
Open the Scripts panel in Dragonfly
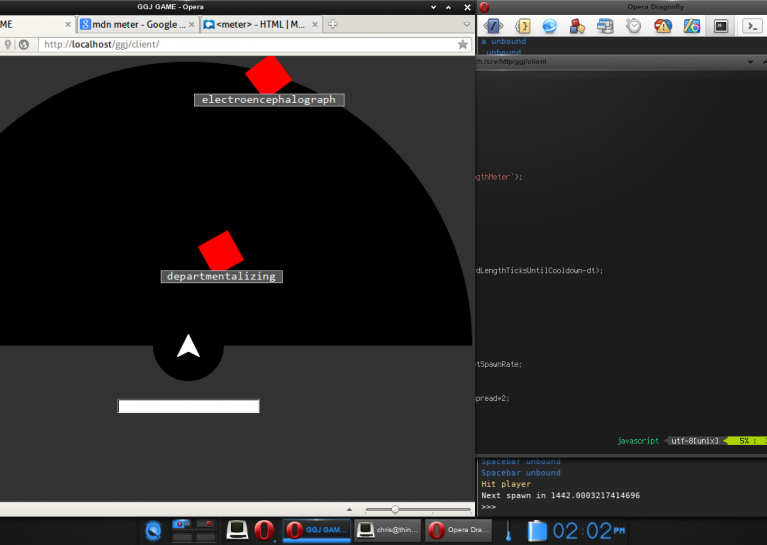click(522, 26)
